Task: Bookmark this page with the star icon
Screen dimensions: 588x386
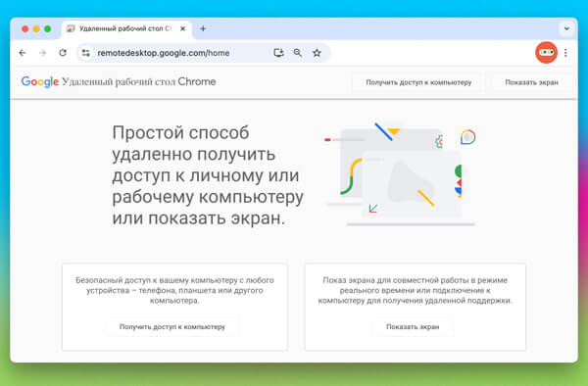Action: click(x=317, y=53)
